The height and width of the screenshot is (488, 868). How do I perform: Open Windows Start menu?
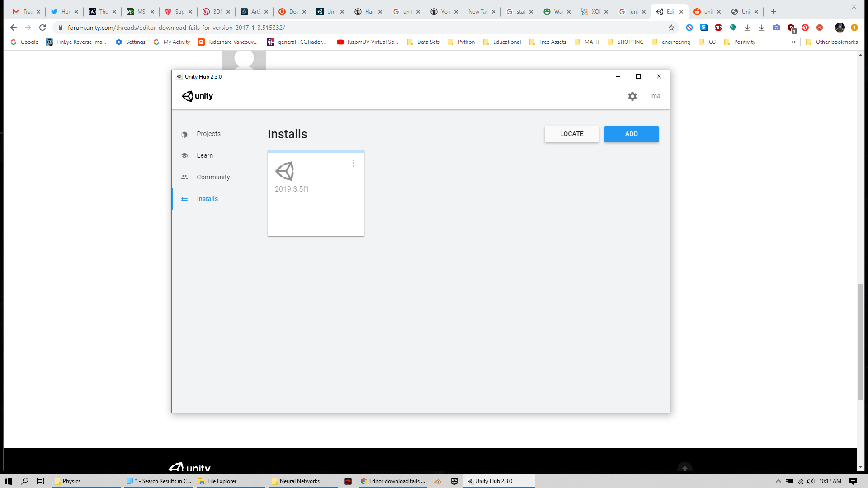pyautogui.click(x=8, y=481)
